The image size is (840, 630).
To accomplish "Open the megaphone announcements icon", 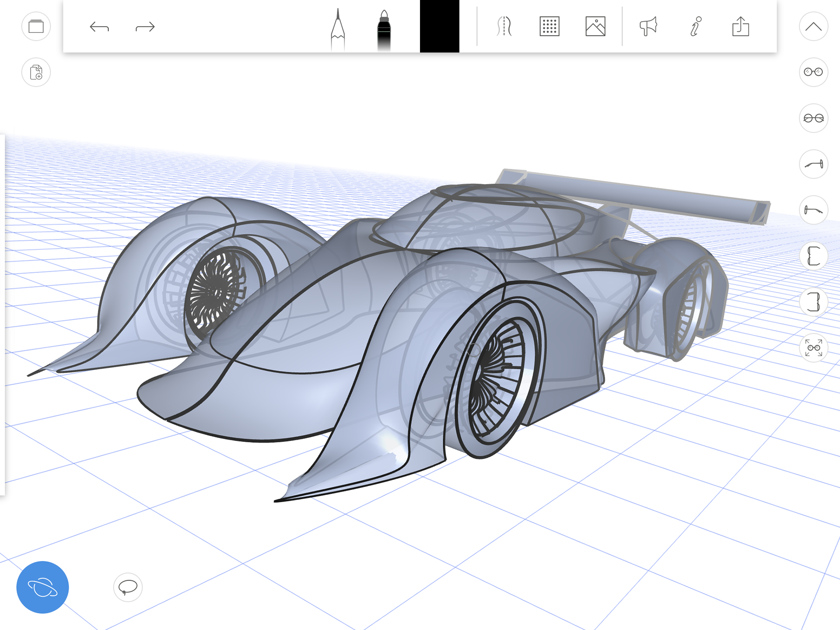I will coord(648,26).
